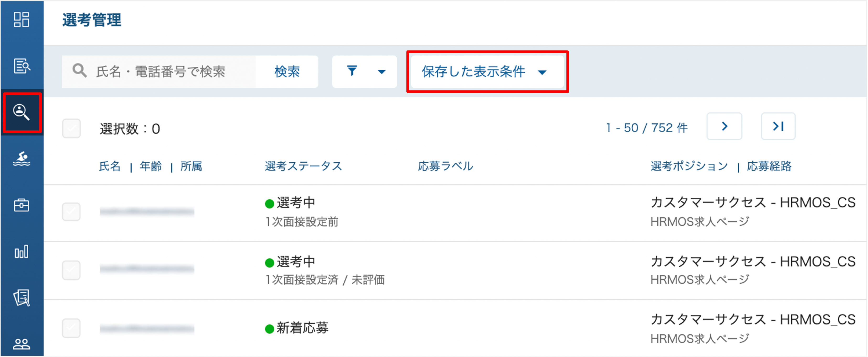The width and height of the screenshot is (868, 357).
Task: Sort by 応募経路 column header
Action: point(769,166)
